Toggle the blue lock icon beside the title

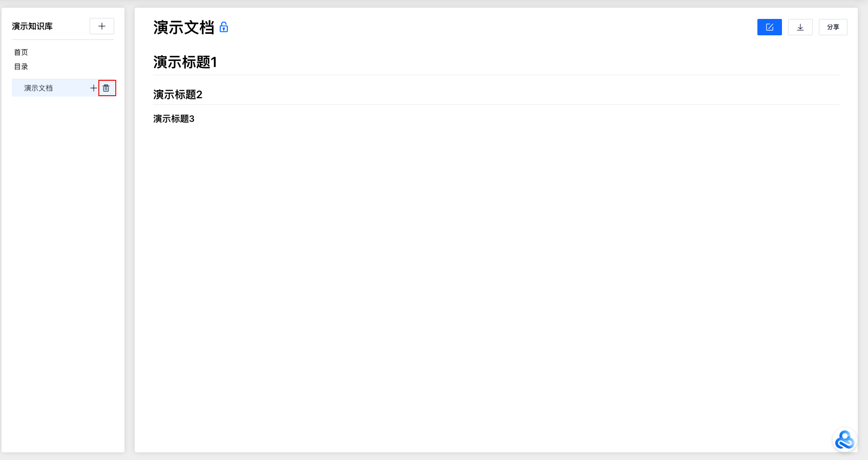coord(224,27)
